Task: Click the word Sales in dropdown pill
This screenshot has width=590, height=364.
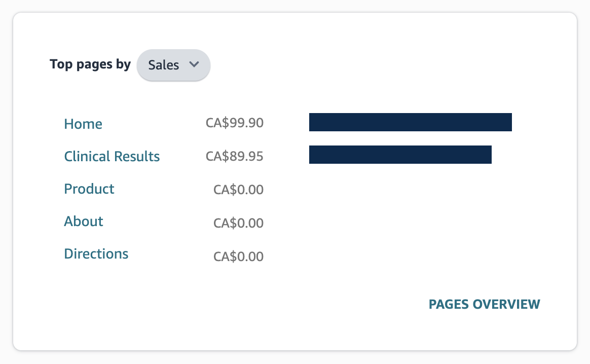Action: (163, 65)
